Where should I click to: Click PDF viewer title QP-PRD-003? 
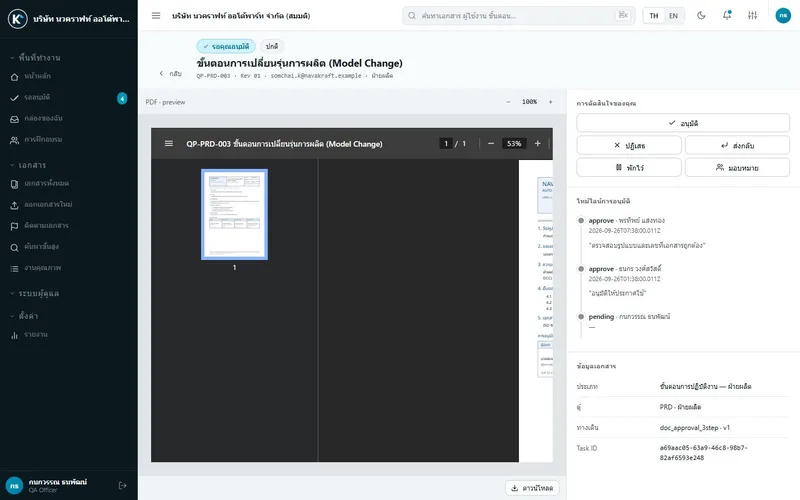click(x=284, y=144)
